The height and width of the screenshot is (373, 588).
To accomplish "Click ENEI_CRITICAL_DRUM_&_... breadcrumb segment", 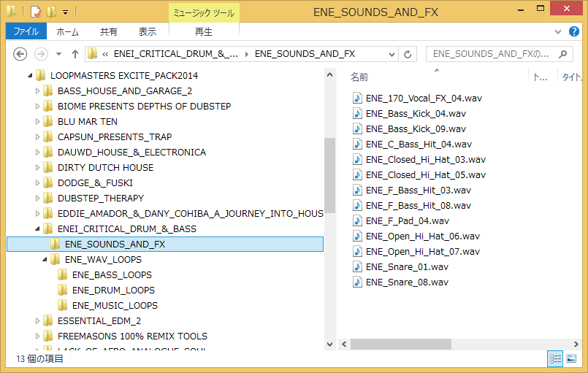I will [175, 54].
